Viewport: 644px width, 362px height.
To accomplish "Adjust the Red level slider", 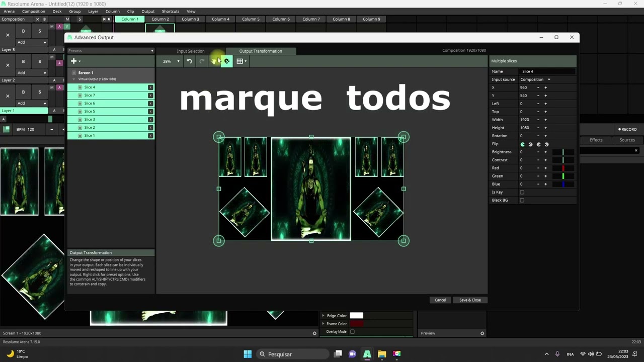I will (563, 168).
